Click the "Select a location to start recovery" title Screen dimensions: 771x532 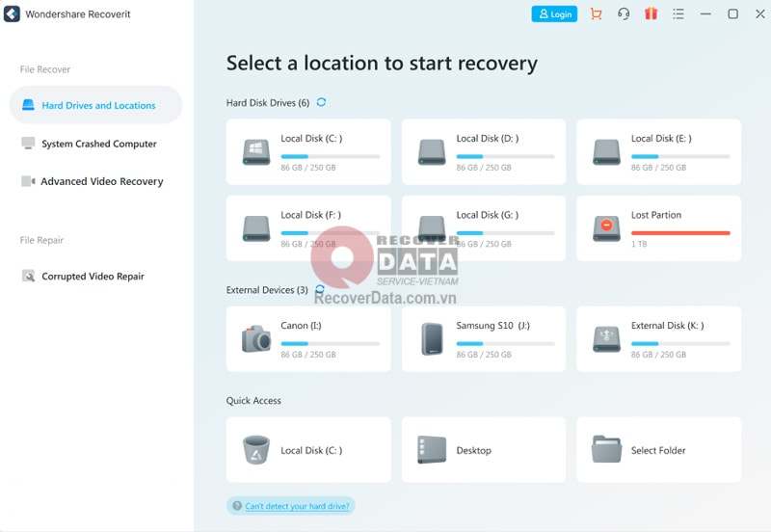click(382, 64)
